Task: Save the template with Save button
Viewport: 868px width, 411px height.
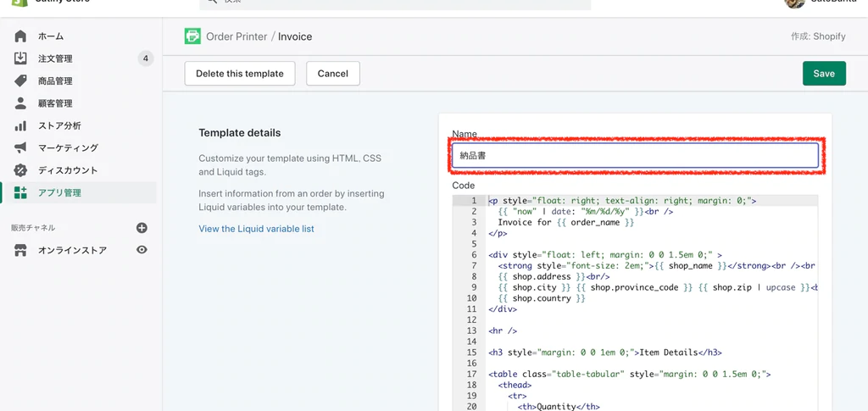Action: 824,74
